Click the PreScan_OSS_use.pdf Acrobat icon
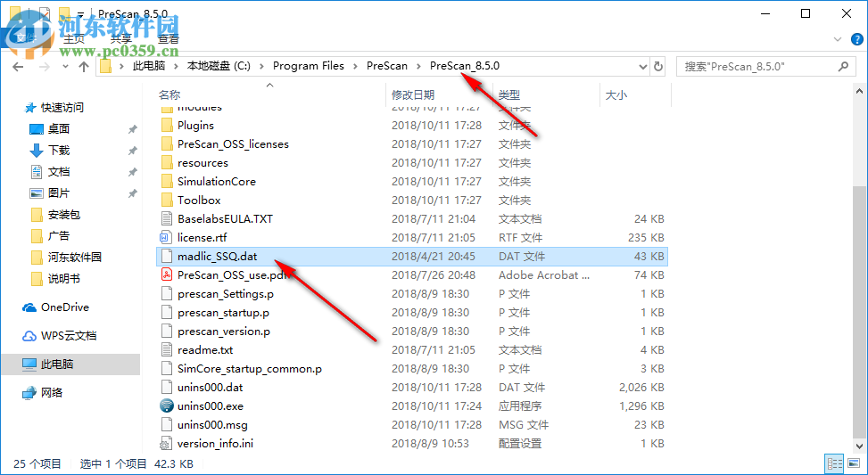This screenshot has height=475, width=868. [167, 274]
